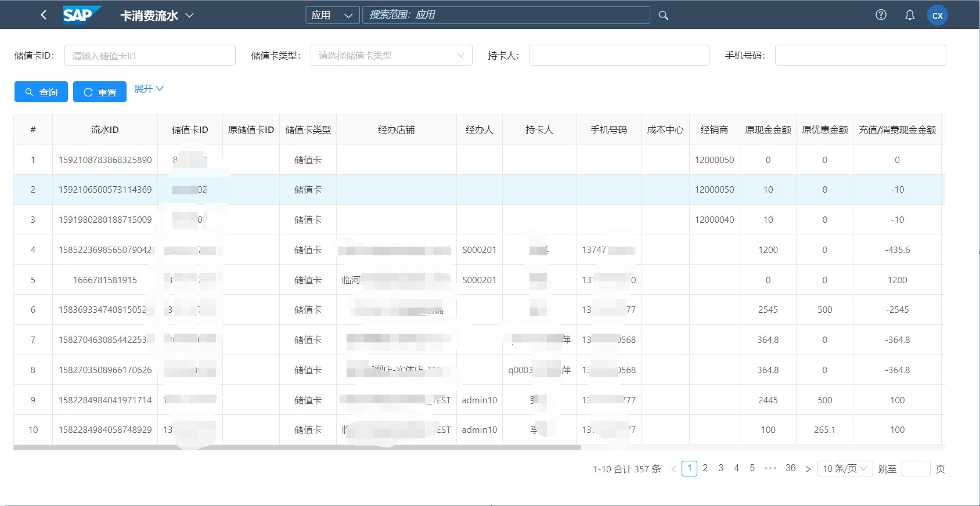Click the SAP logo
Viewport: 980px width, 506px height.
[82, 15]
